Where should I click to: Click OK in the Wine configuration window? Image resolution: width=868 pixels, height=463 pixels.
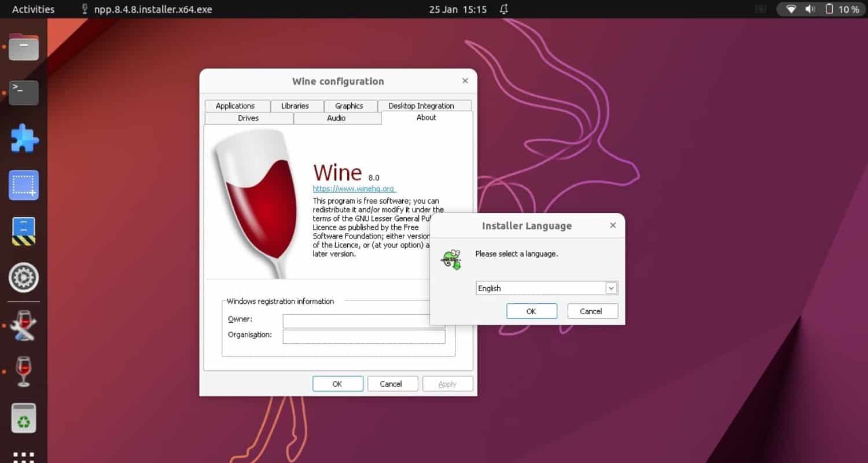[337, 384]
